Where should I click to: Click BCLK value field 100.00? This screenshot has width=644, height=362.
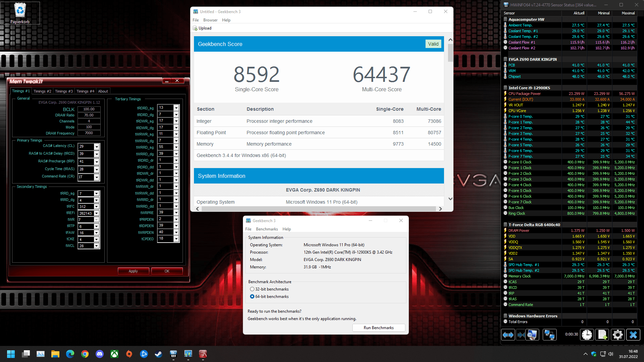(89, 109)
